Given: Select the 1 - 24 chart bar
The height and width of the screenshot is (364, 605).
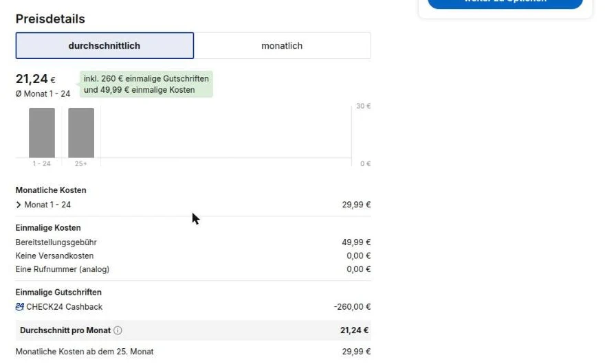Looking at the screenshot, I should (42, 133).
